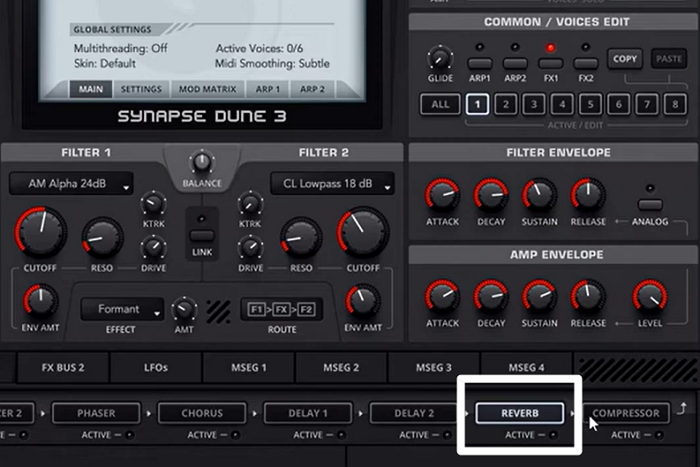The height and width of the screenshot is (467, 700).
Task: Open the AM Alpha 24dB filter type dropdown
Action: click(x=71, y=183)
